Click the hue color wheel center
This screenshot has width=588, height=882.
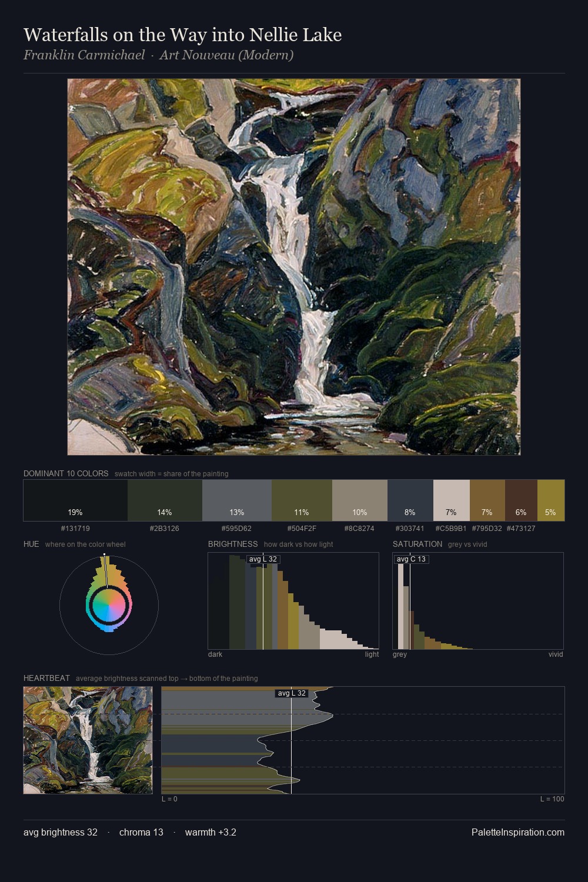109,605
